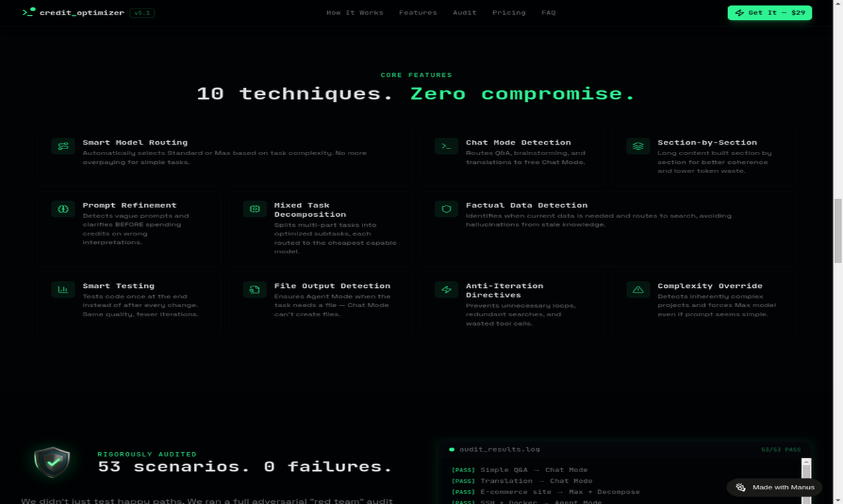Click the Anti-Iteration Directives icon
The image size is (843, 504).
click(x=445, y=289)
